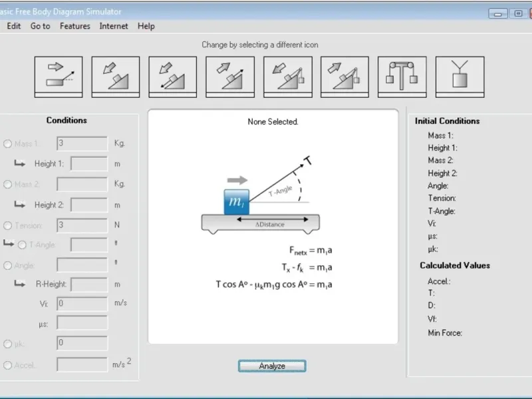
Task: Click the arrow icon beside R-Height
Action: [x=20, y=283]
